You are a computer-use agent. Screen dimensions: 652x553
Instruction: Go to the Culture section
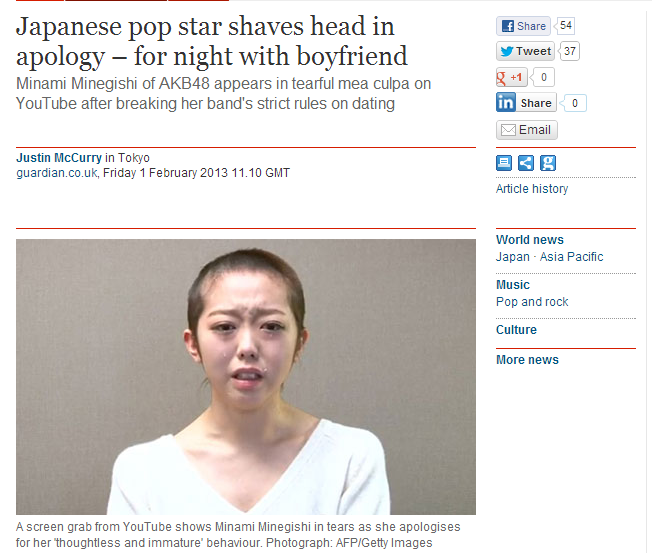coord(516,330)
